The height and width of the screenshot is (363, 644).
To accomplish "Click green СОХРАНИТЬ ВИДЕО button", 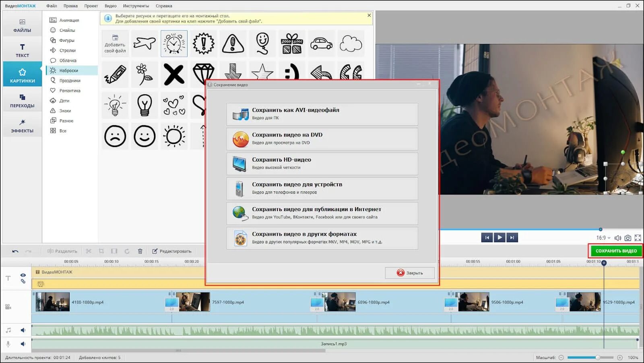I will pos(616,251).
